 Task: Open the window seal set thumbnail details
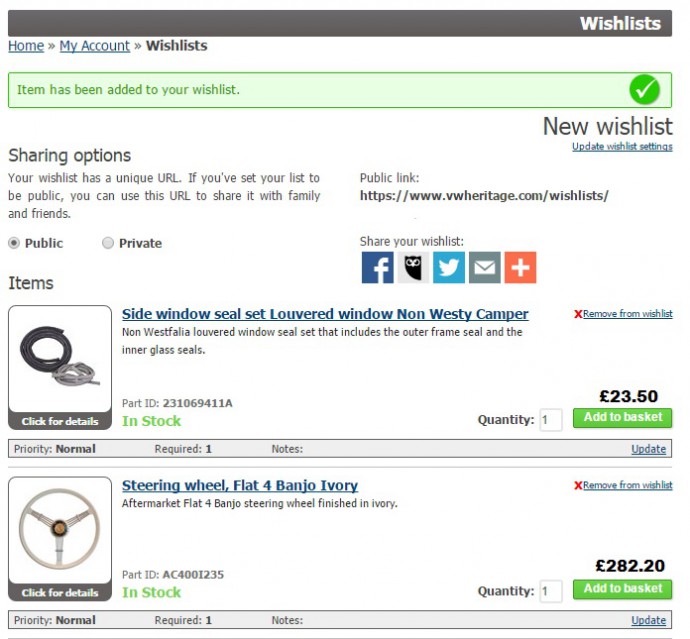pyautogui.click(x=60, y=367)
